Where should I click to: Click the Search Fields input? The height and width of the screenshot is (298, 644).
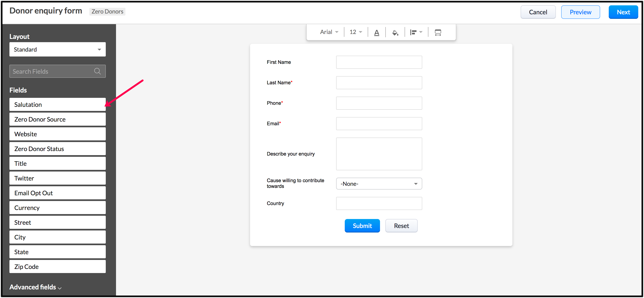click(x=51, y=71)
